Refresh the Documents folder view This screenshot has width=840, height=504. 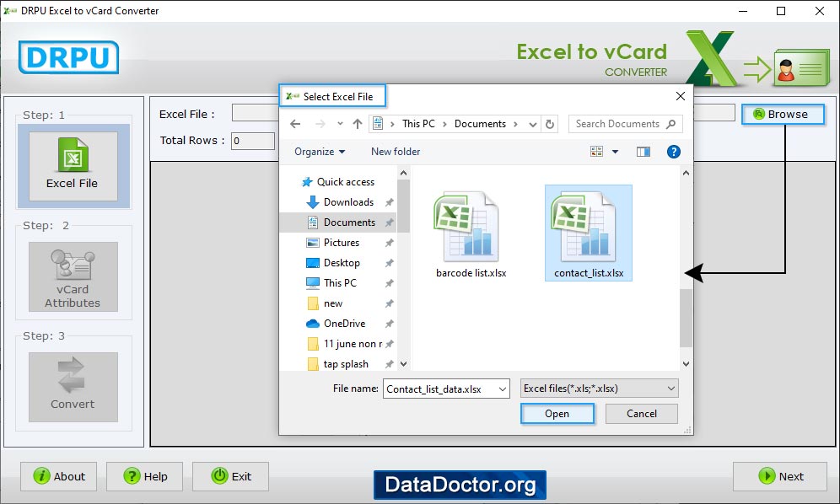[x=550, y=124]
